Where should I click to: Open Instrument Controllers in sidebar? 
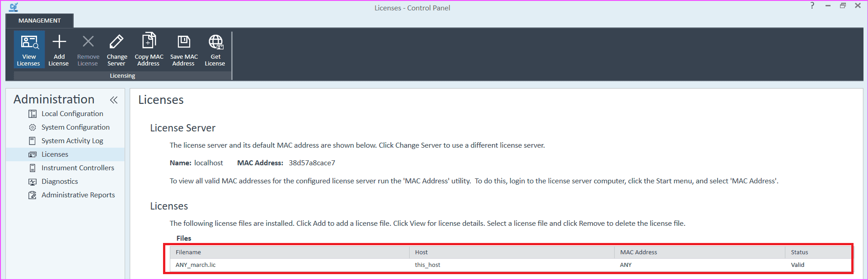pyautogui.click(x=78, y=168)
